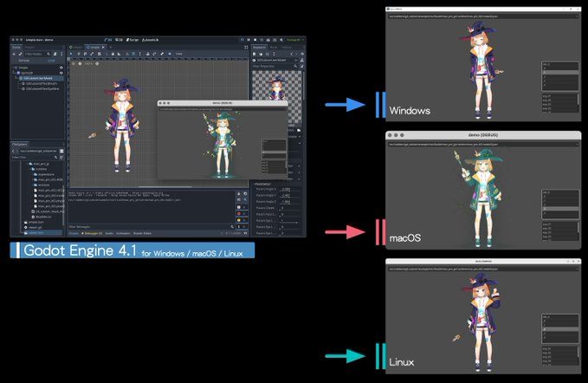Add a new node with plus icon

pyautogui.click(x=14, y=54)
